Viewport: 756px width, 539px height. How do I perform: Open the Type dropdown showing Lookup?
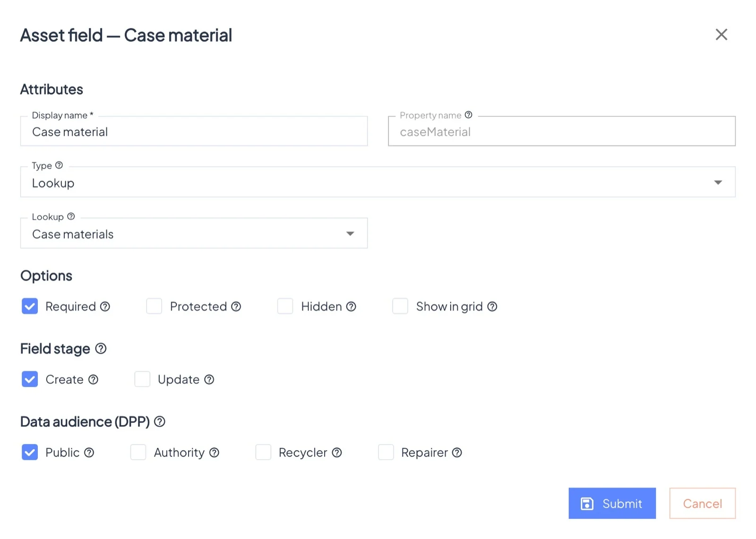tap(378, 182)
